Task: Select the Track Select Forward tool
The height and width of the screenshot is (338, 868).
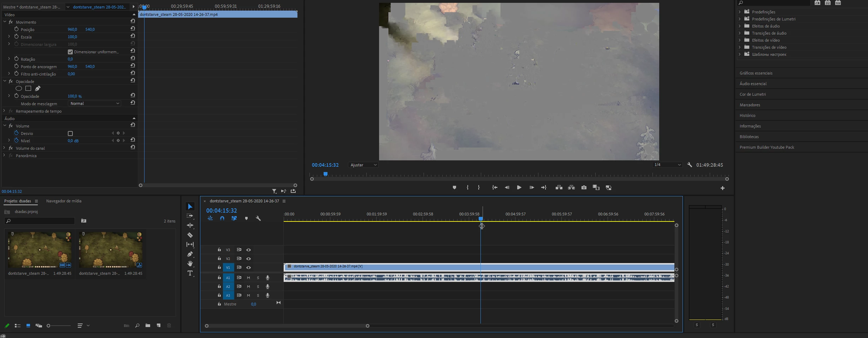Action: click(x=190, y=216)
